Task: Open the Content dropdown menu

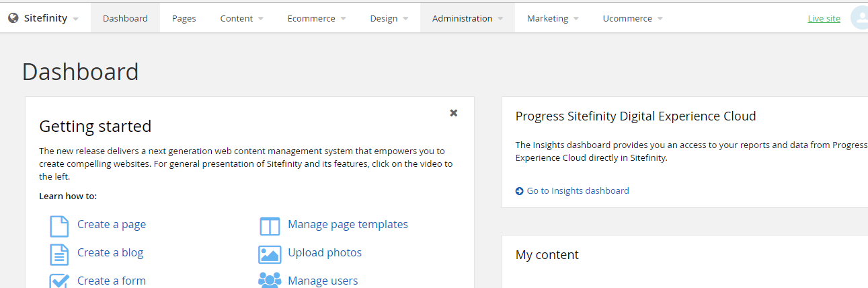Action: 241,18
